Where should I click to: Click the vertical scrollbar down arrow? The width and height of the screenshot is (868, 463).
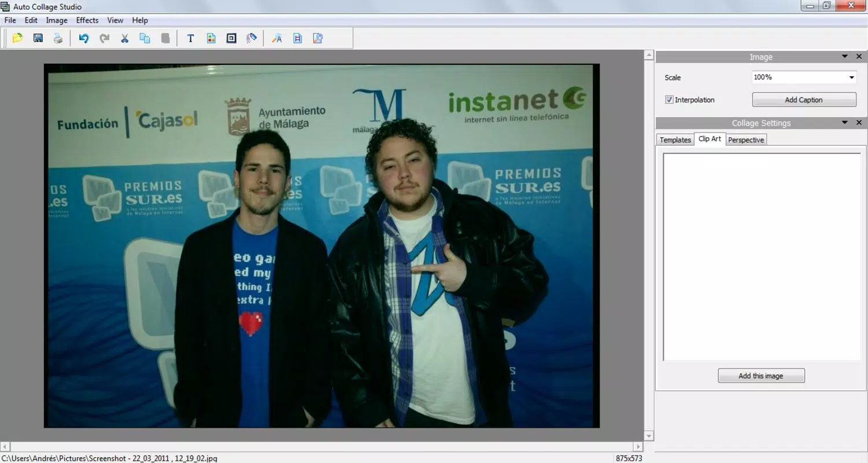pyautogui.click(x=649, y=436)
